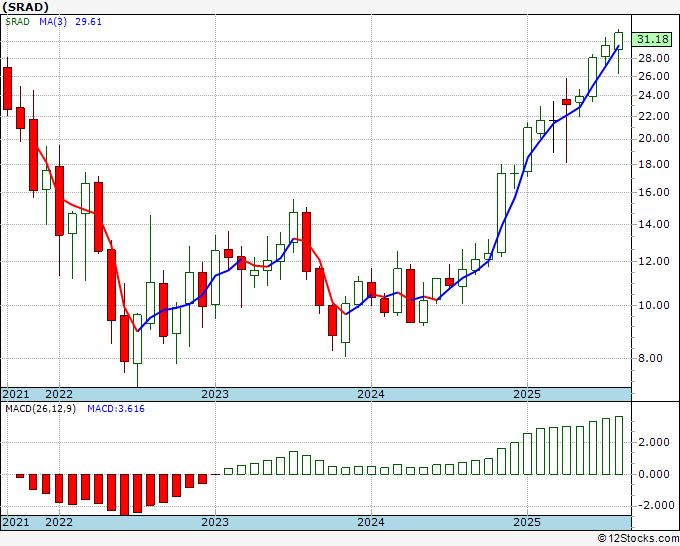Click the MACD(26,12,9) indicator label

pos(40,409)
